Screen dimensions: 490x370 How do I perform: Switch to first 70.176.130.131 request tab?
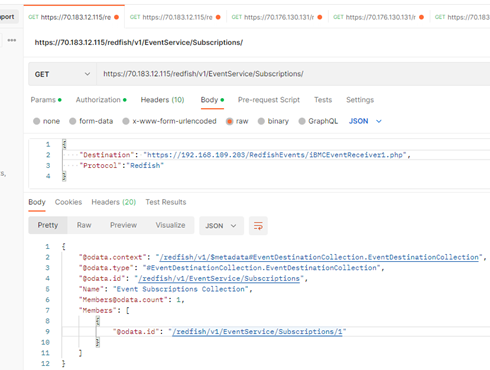pyautogui.click(x=277, y=17)
